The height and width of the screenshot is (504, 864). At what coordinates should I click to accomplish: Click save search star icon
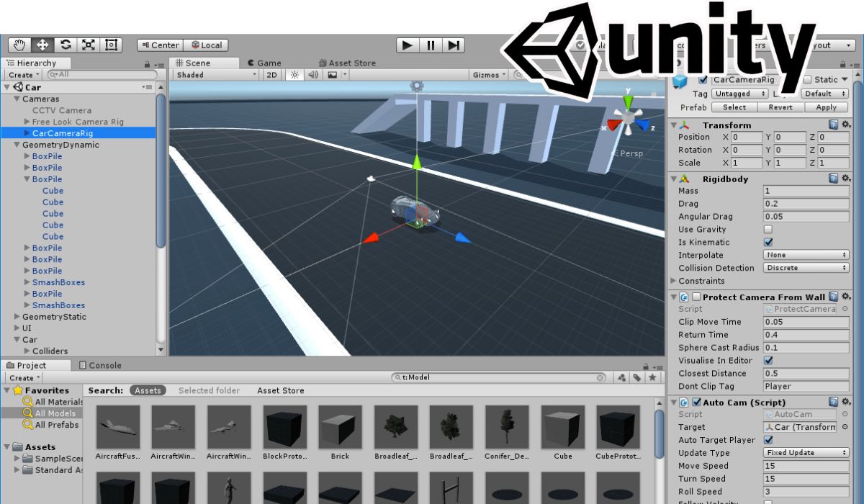tap(652, 377)
